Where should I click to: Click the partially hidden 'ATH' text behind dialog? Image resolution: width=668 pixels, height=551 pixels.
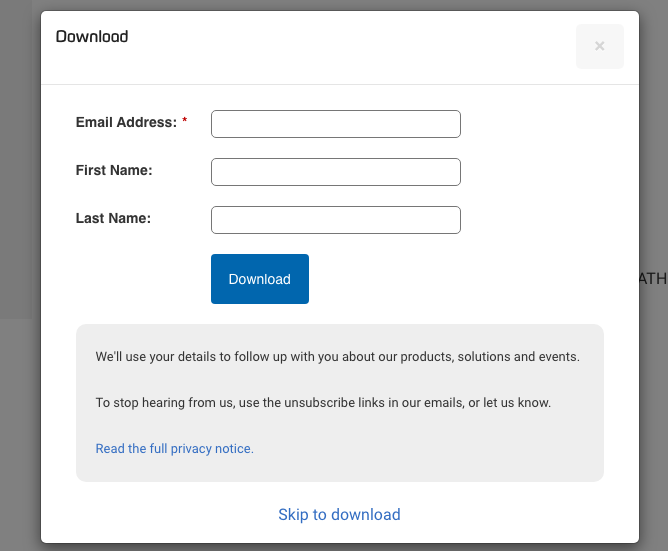pyautogui.click(x=653, y=279)
